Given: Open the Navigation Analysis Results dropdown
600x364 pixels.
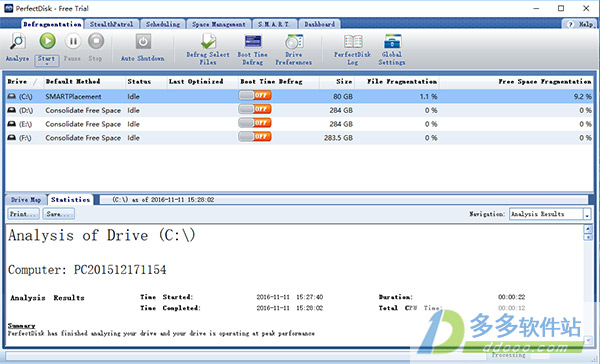Looking at the screenshot, I should tap(587, 214).
